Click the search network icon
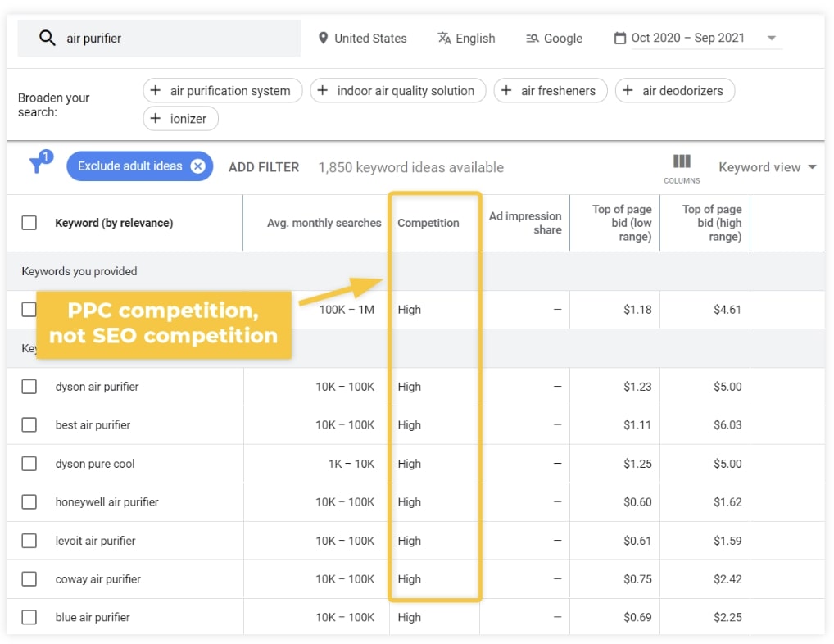 coord(532,39)
